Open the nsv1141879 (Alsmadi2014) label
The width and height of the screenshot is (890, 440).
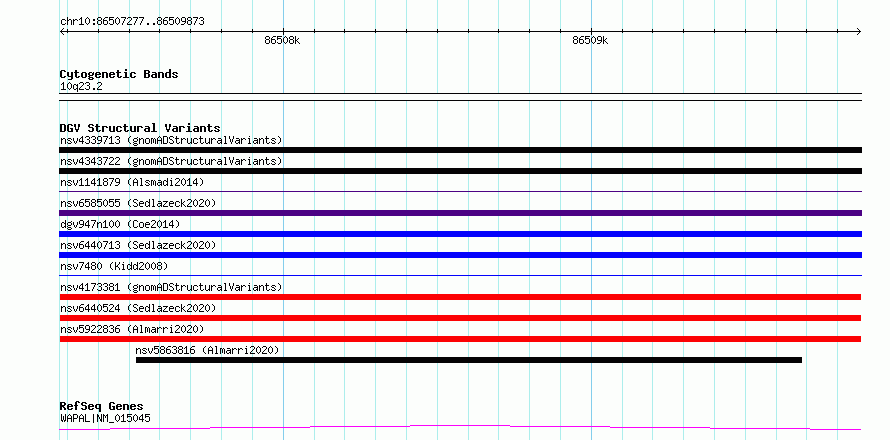[132, 182]
